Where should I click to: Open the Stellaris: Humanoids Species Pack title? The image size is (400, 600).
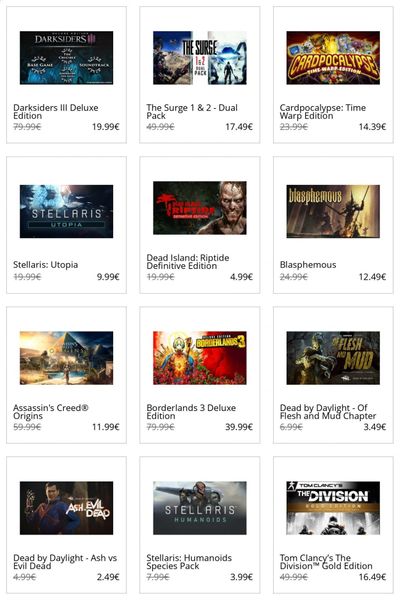click(189, 562)
